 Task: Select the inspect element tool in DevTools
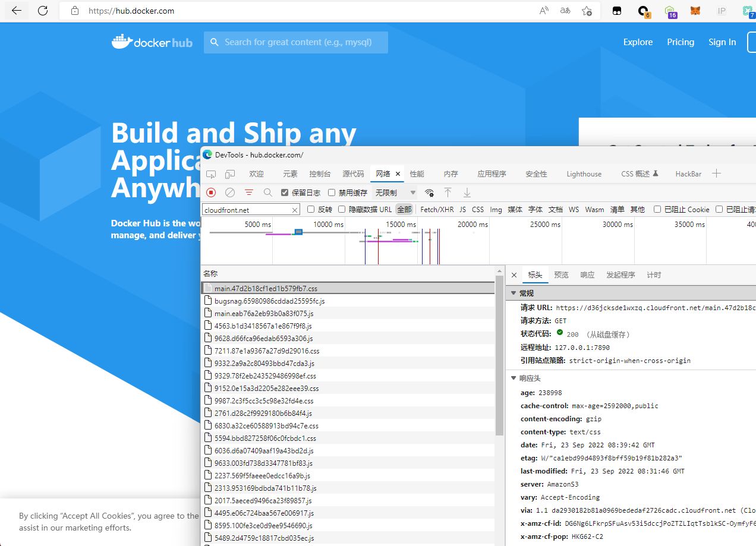coord(211,173)
